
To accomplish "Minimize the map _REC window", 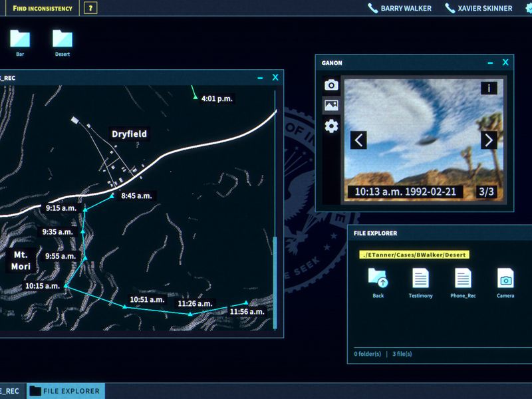I will tap(260, 78).
